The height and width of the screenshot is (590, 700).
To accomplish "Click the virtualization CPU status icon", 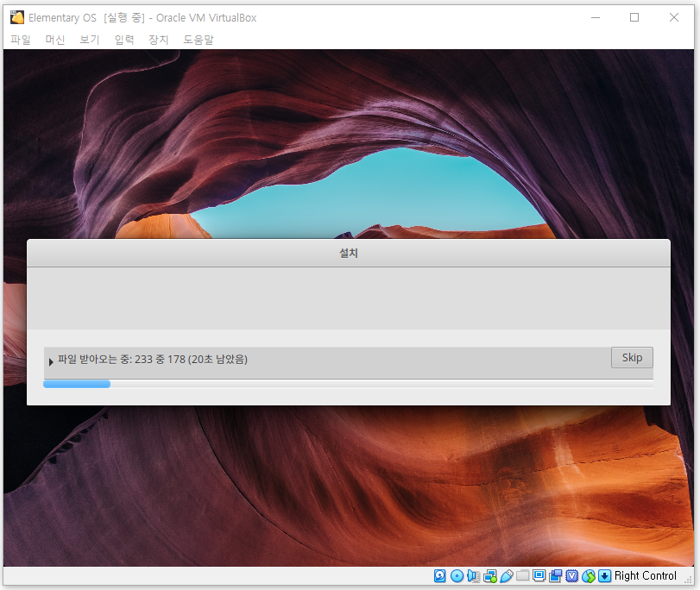I will point(572,575).
